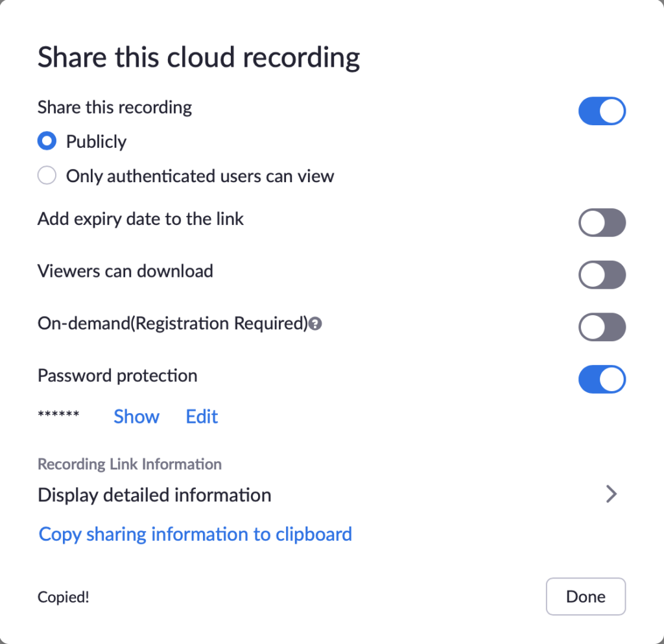Click the masked password asterisks
This screenshot has height=644, width=664.
(58, 414)
